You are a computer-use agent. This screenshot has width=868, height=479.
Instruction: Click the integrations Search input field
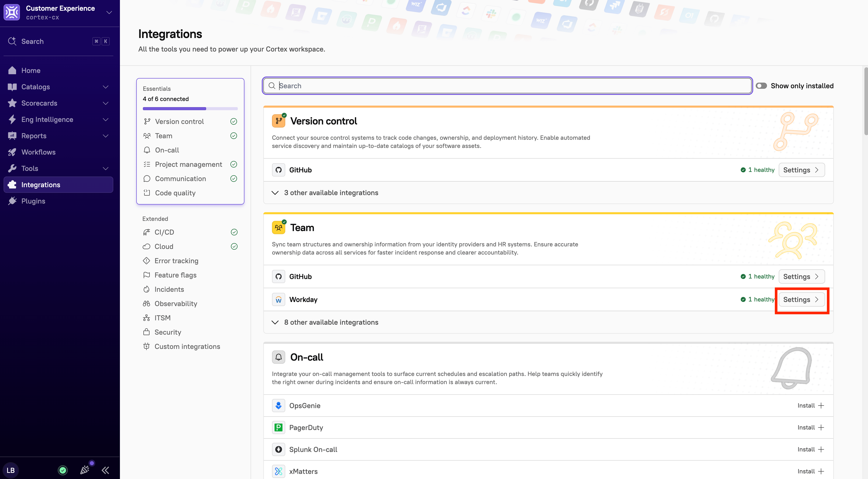tap(507, 85)
